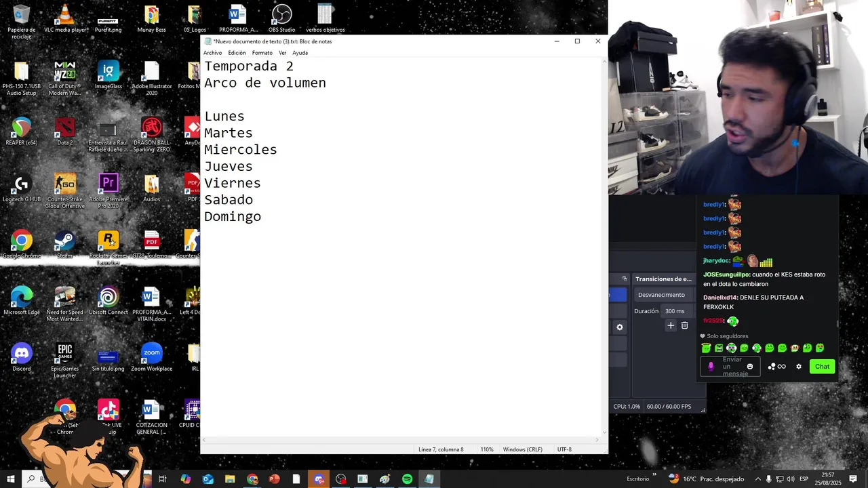Viewport: 868px width, 488px height.
Task: Click the Duración 300 ms field in OBS
Action: [x=677, y=311]
